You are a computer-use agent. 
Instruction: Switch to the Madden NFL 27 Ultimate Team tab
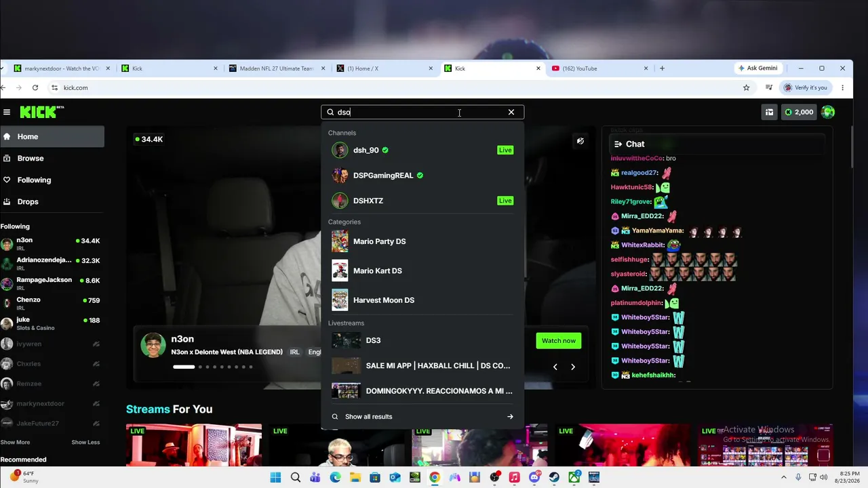[x=277, y=68]
